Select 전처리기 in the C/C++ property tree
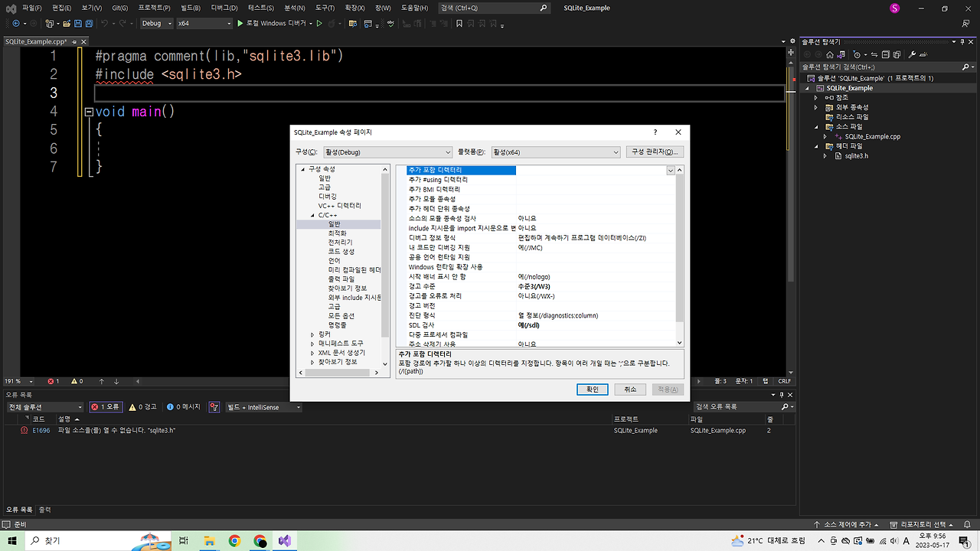This screenshot has width=980, height=551. [340, 243]
